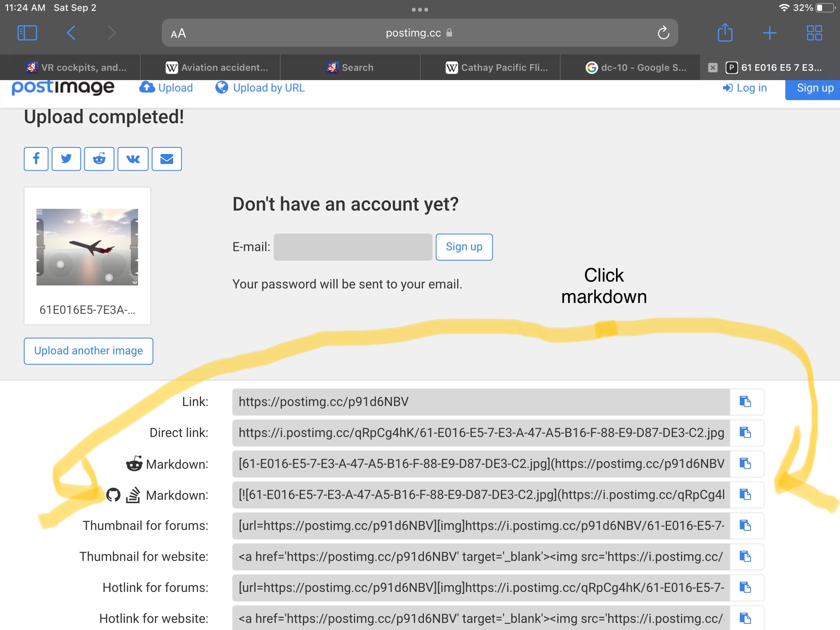Send the image by email icon
The height and width of the screenshot is (630, 840).
(166, 159)
